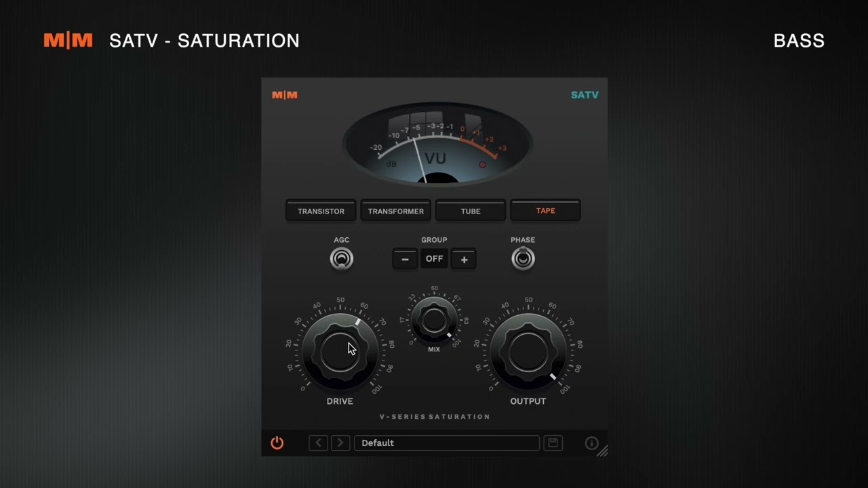Click the orange power bypass icon
Screen dimensions: 868x488
[x=277, y=443]
